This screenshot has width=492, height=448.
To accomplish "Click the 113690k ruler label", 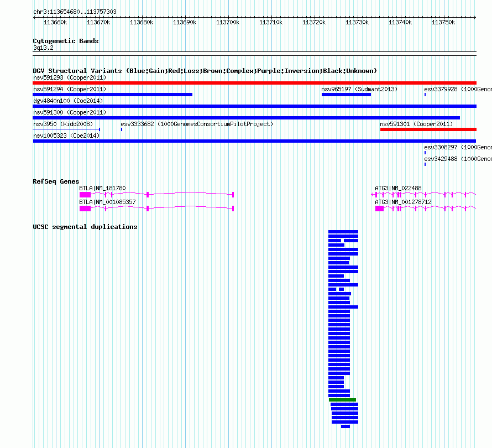I will (185, 22).
